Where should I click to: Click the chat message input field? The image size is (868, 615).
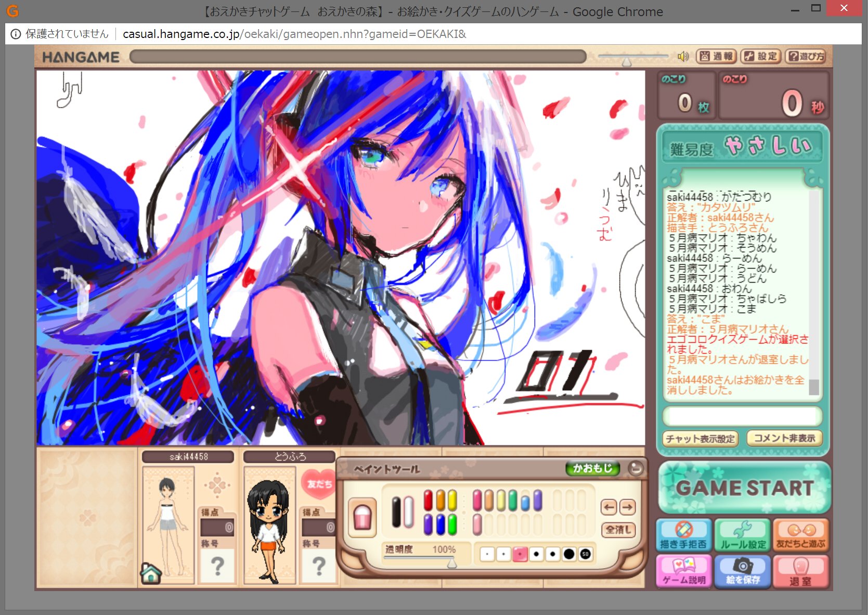click(x=742, y=416)
